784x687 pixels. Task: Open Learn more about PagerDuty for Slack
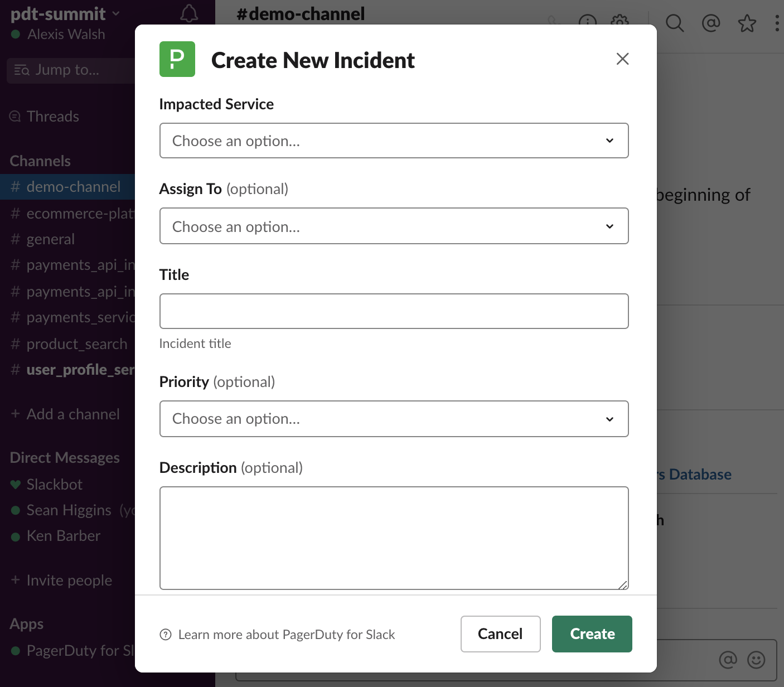click(x=286, y=635)
